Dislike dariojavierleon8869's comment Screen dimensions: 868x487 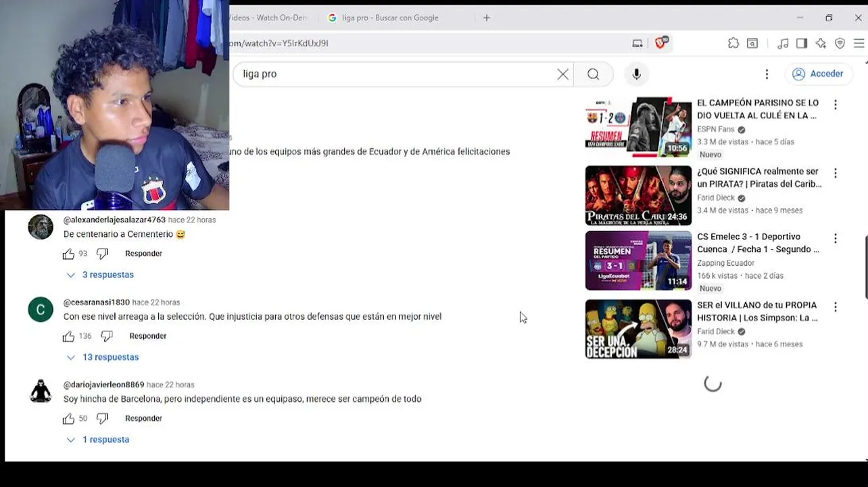point(102,419)
